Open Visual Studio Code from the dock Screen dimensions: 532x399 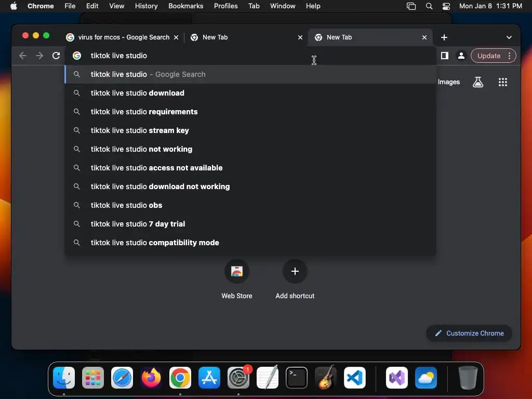tap(355, 378)
